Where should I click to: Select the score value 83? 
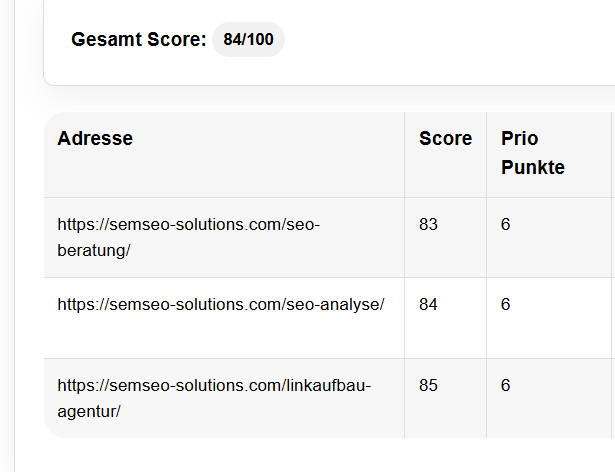coord(428,225)
